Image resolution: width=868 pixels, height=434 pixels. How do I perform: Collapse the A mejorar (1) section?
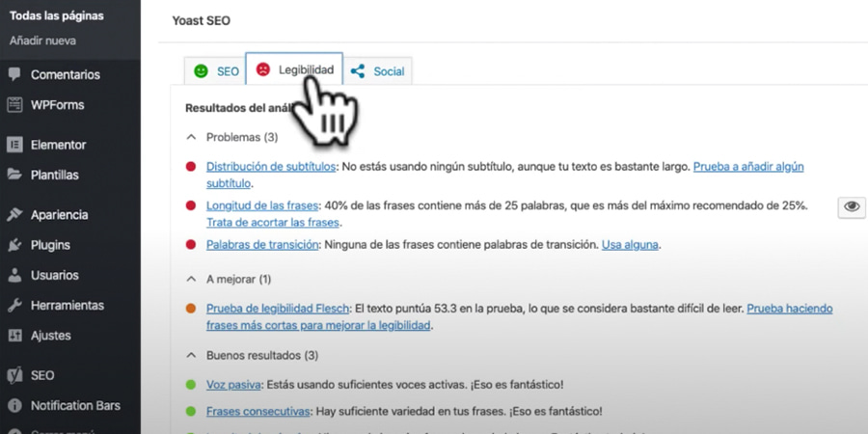[191, 279]
